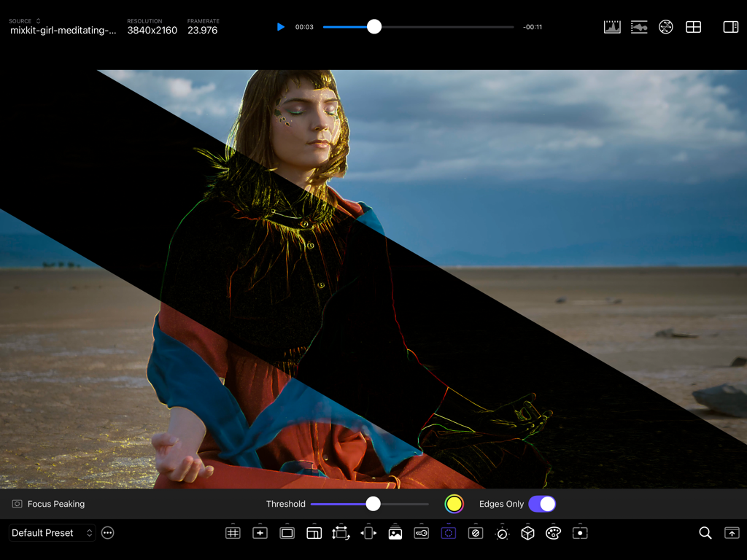Play the meditating girl video
The image size is (747, 560).
point(281,26)
